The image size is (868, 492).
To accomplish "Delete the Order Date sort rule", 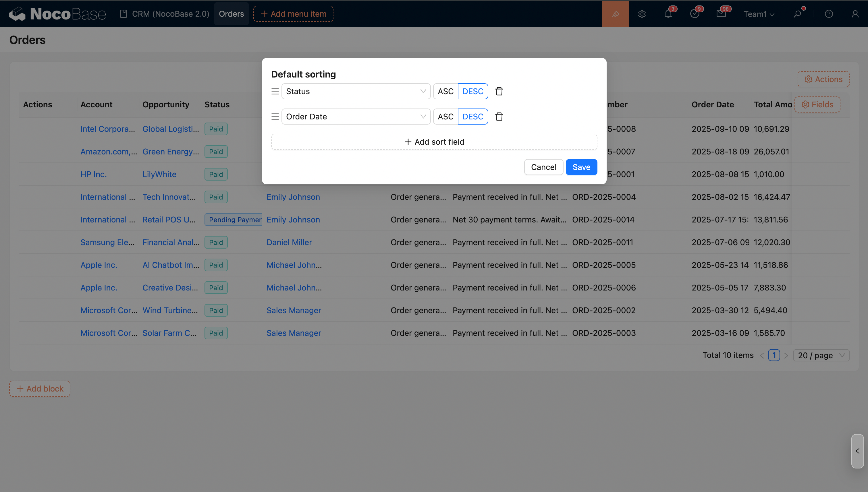I will [499, 117].
